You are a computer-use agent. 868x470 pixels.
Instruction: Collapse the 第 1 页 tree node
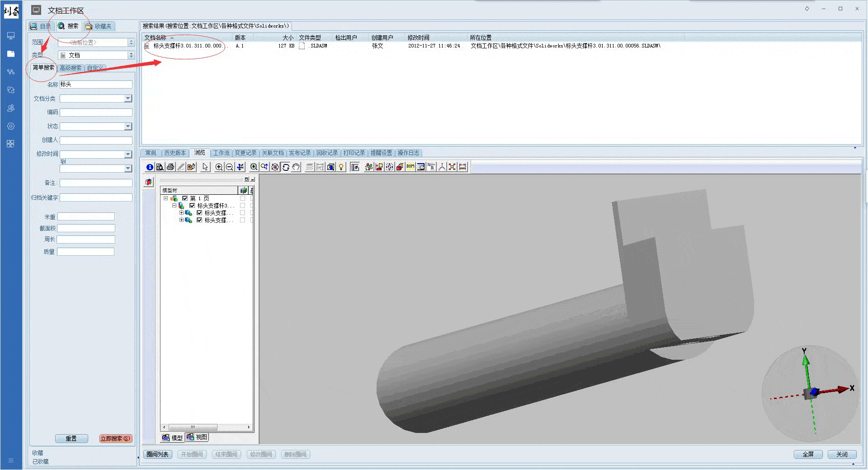[x=166, y=198]
